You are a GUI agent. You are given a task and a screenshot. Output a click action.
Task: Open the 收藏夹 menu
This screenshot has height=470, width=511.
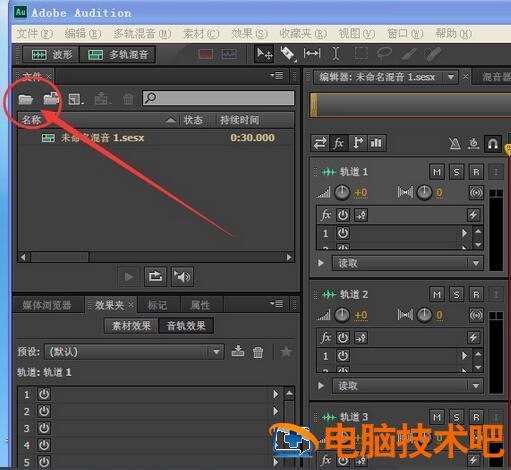pos(303,34)
